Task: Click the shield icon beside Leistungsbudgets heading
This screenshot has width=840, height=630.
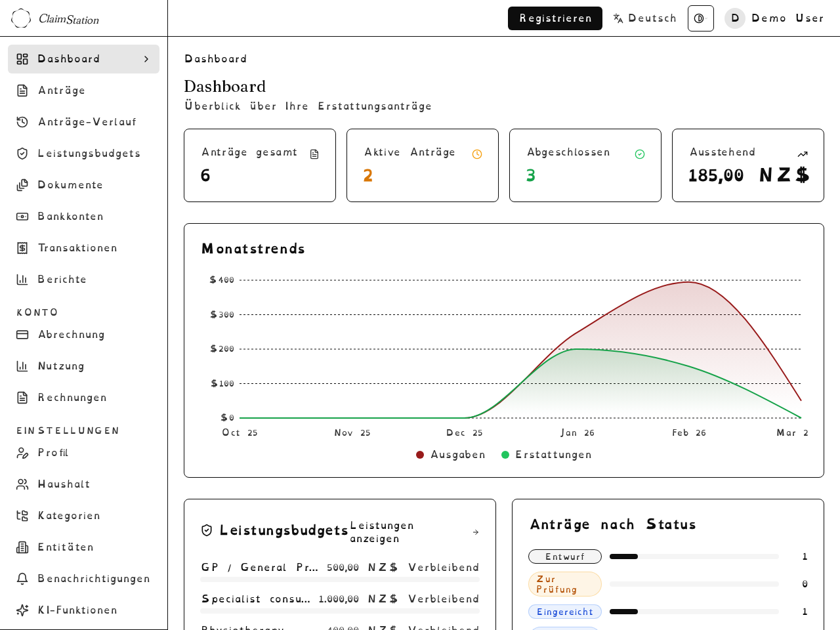Action: pyautogui.click(x=207, y=530)
